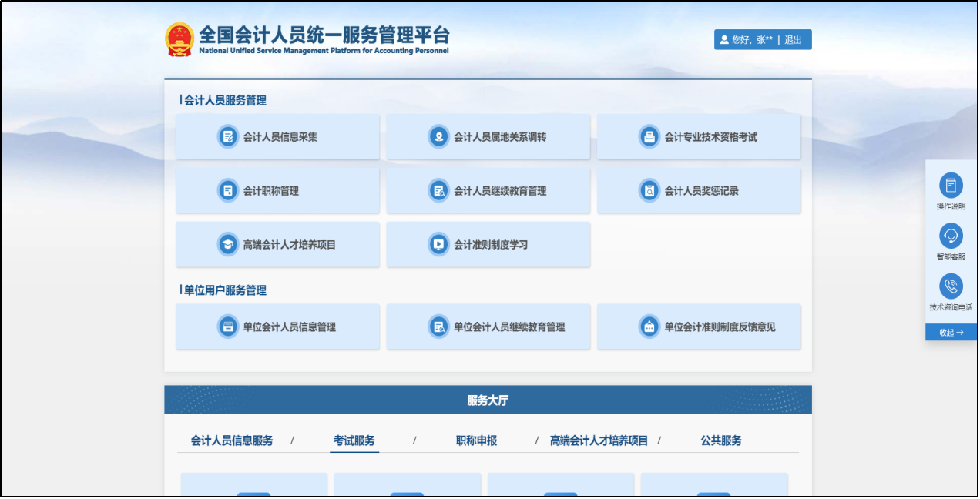Select the 高端会计人才培养项目 graduation cap icon
Viewport: 980px width, 499px height.
[x=228, y=244]
